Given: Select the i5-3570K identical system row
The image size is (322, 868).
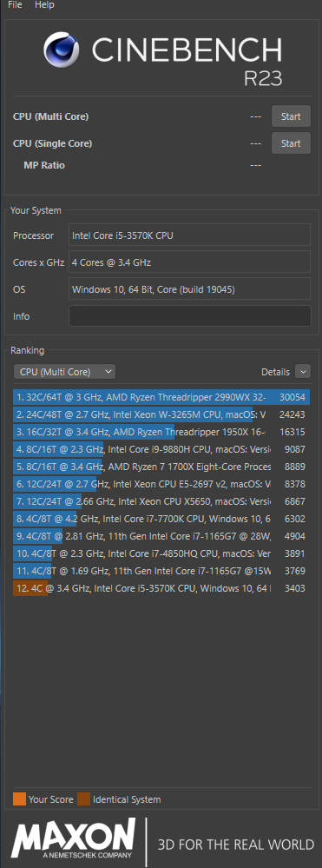Looking at the screenshot, I should [x=161, y=588].
